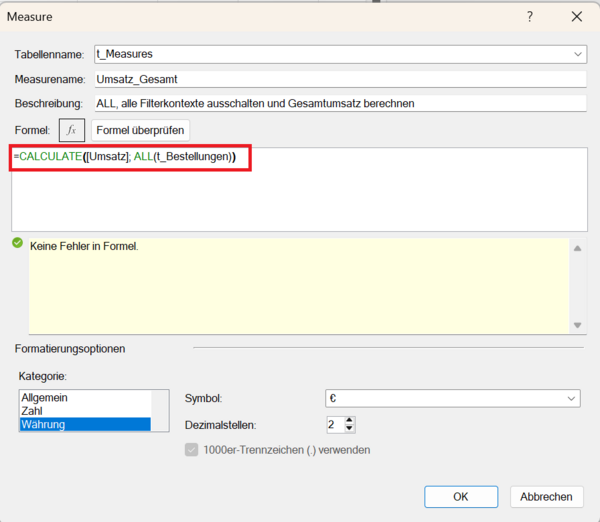Open the help question mark button
This screenshot has height=522, width=600.
[x=530, y=17]
